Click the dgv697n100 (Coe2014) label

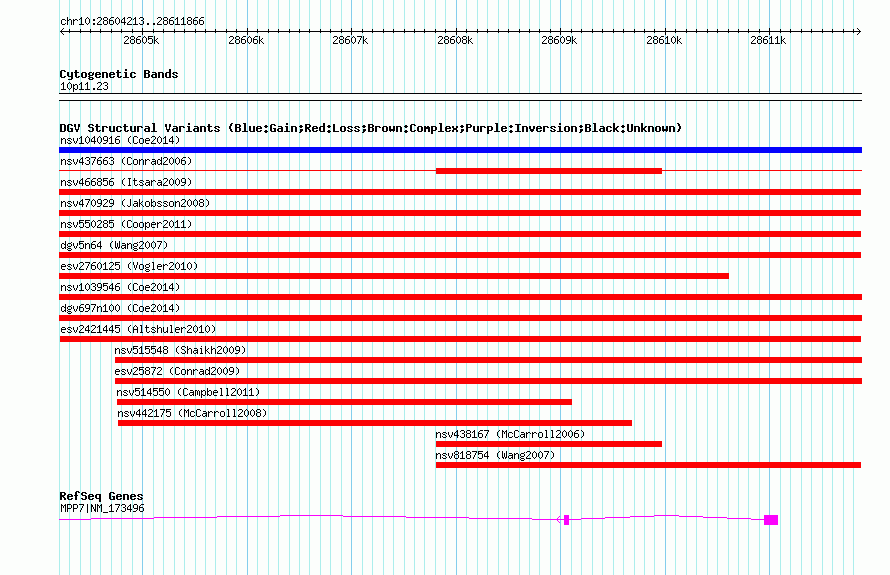pos(120,308)
